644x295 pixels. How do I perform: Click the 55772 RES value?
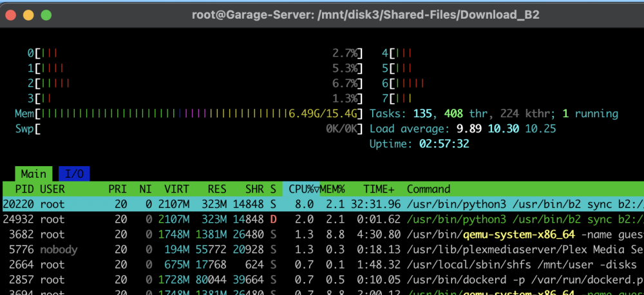(211, 249)
